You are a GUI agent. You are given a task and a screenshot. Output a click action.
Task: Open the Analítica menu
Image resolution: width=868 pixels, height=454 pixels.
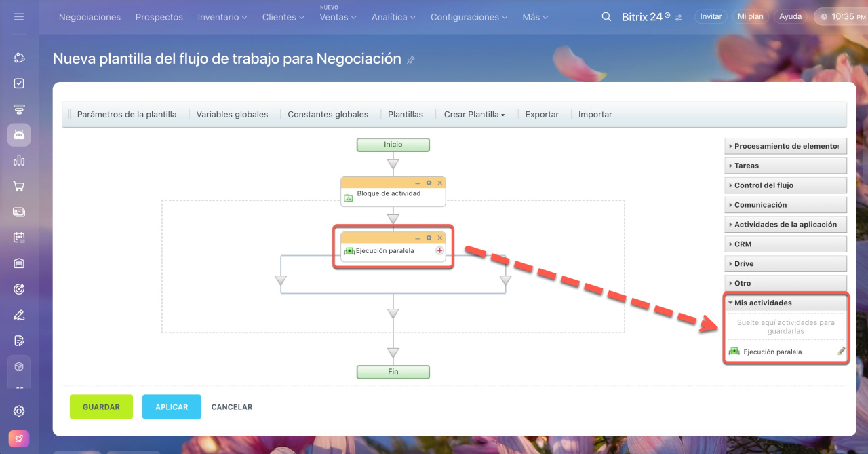(393, 17)
